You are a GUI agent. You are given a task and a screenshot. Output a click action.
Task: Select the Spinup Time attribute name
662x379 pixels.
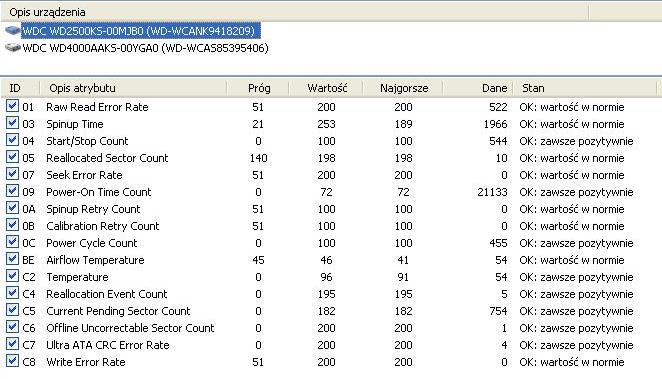click(x=75, y=124)
